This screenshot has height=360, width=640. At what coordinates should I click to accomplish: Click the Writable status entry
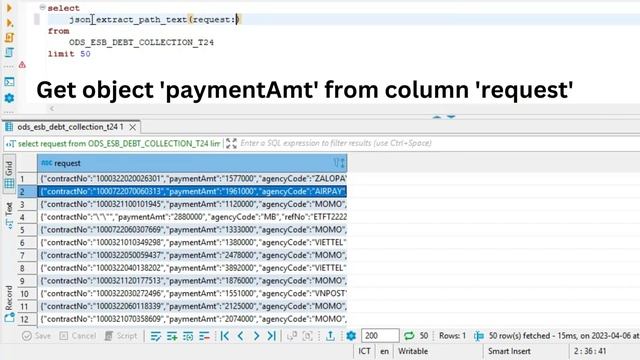tap(413, 351)
